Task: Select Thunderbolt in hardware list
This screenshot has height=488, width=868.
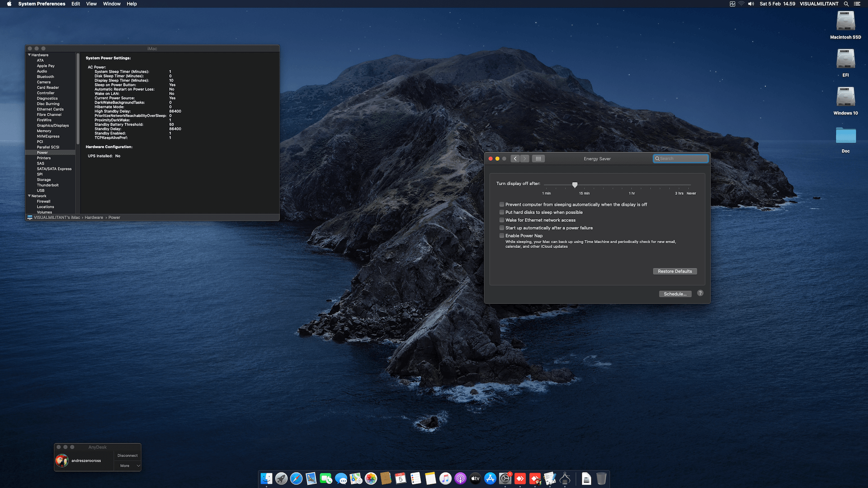Action: click(x=47, y=185)
